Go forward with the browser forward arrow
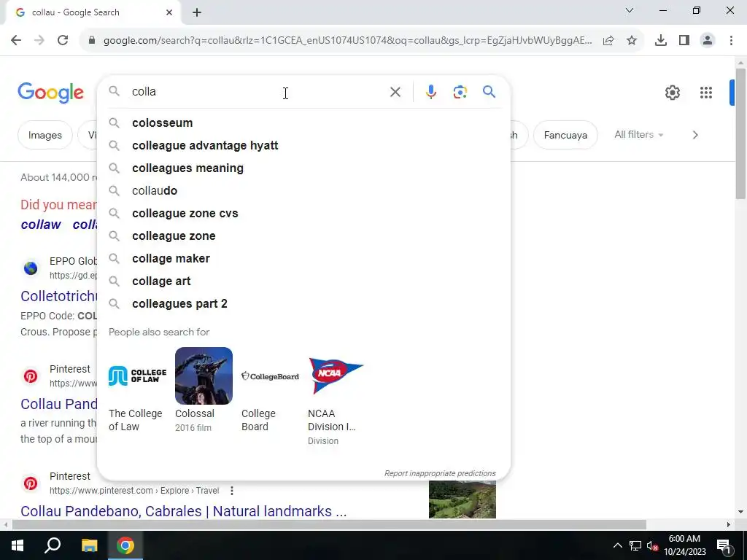The width and height of the screenshot is (747, 560). click(39, 41)
